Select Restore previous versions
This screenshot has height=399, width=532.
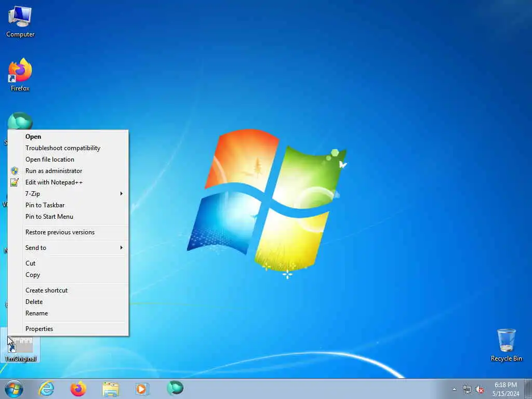coord(68,232)
